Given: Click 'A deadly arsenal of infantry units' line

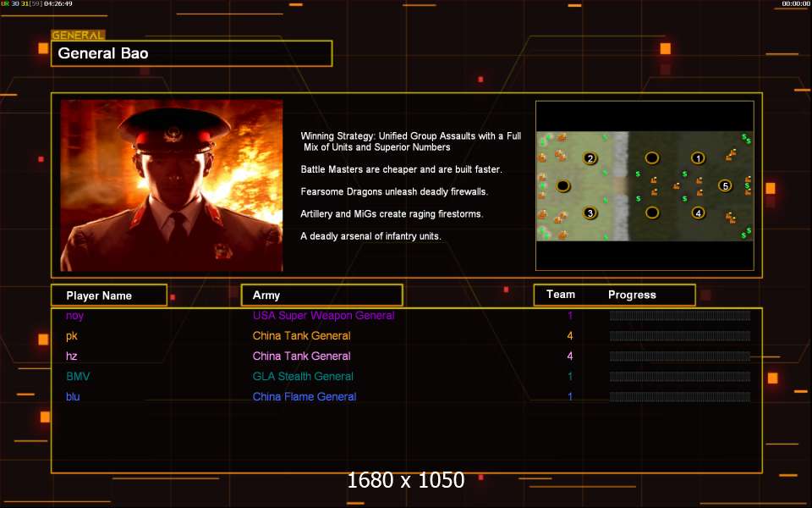Looking at the screenshot, I should pos(370,236).
